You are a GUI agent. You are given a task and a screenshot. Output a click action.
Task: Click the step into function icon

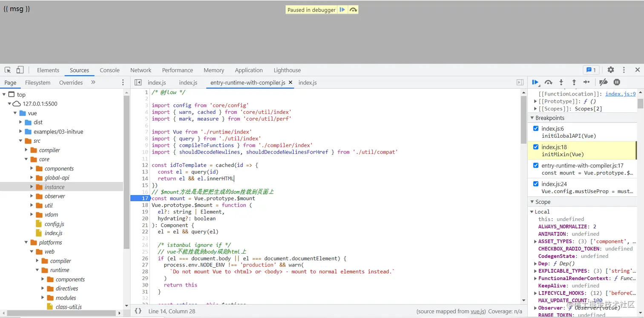click(x=561, y=82)
